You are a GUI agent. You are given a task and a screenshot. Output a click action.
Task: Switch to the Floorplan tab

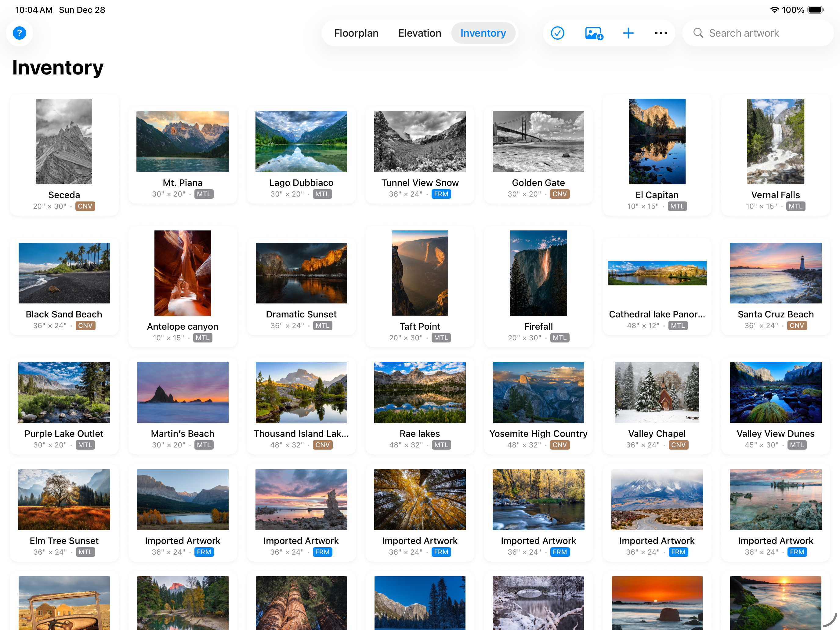click(x=356, y=33)
